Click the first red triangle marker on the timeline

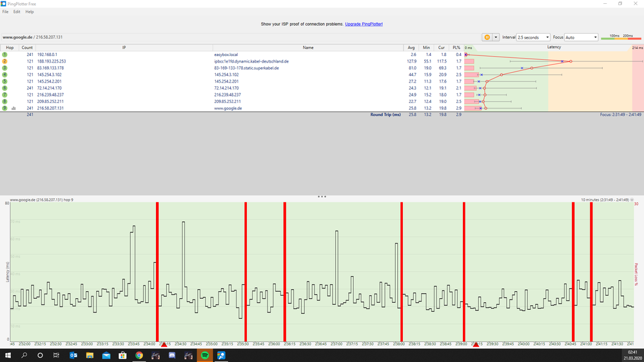pyautogui.click(x=164, y=345)
